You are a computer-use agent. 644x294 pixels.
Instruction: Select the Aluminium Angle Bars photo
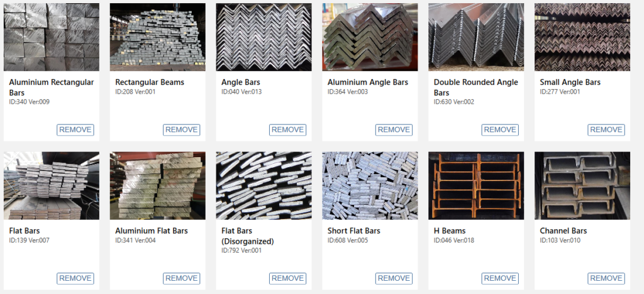point(370,37)
